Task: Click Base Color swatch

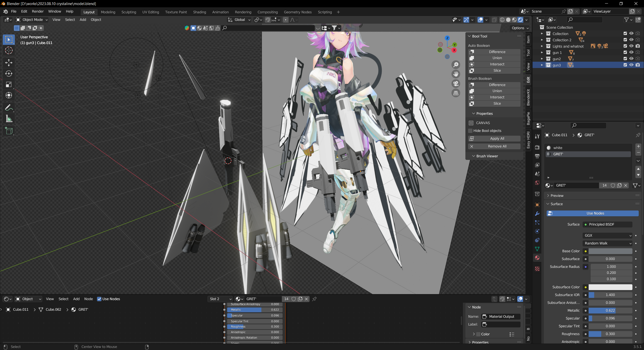Action: (x=610, y=251)
